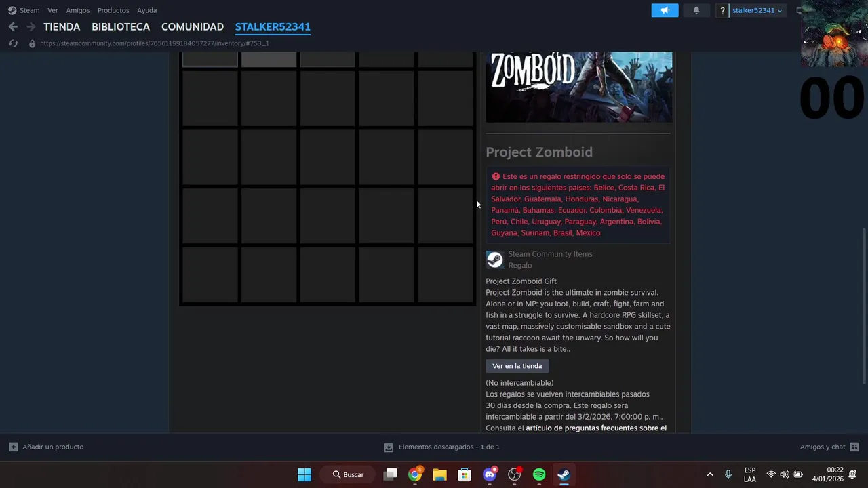Click the Steam Community Items label
868x488 pixels.
coord(550,254)
